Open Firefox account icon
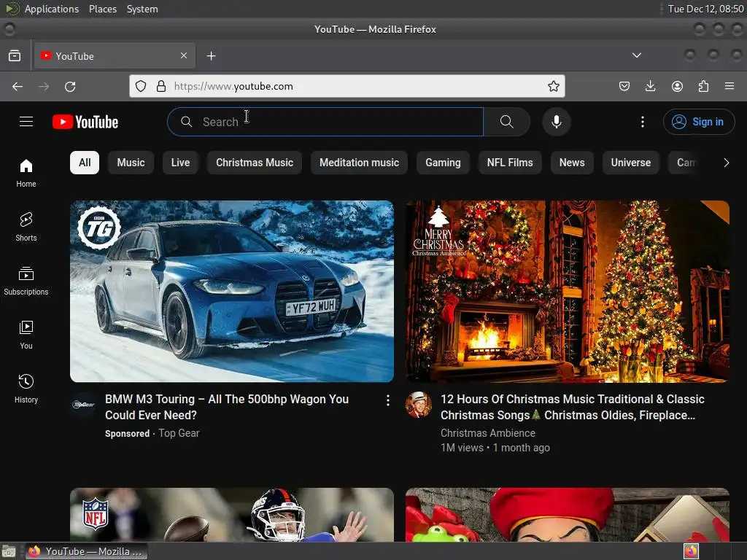This screenshot has width=747, height=560. pyautogui.click(x=677, y=86)
